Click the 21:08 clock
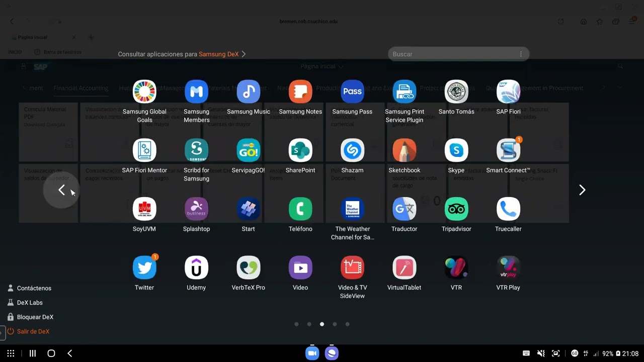Image resolution: width=644 pixels, height=362 pixels. click(630, 353)
